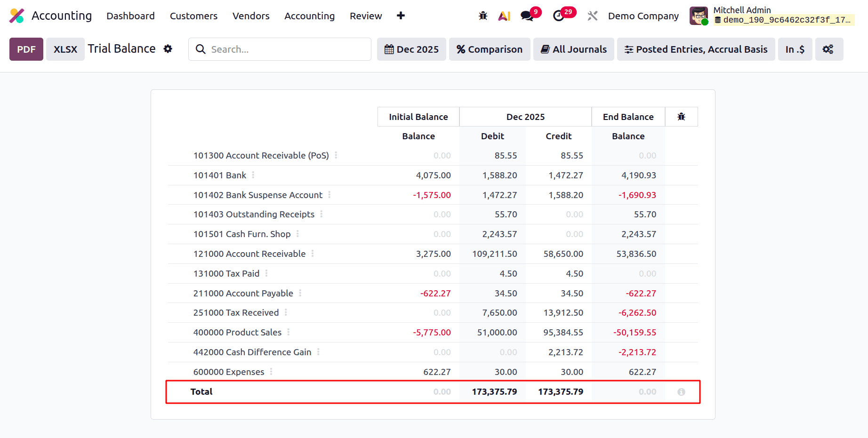Open the Review menu

pos(366,16)
